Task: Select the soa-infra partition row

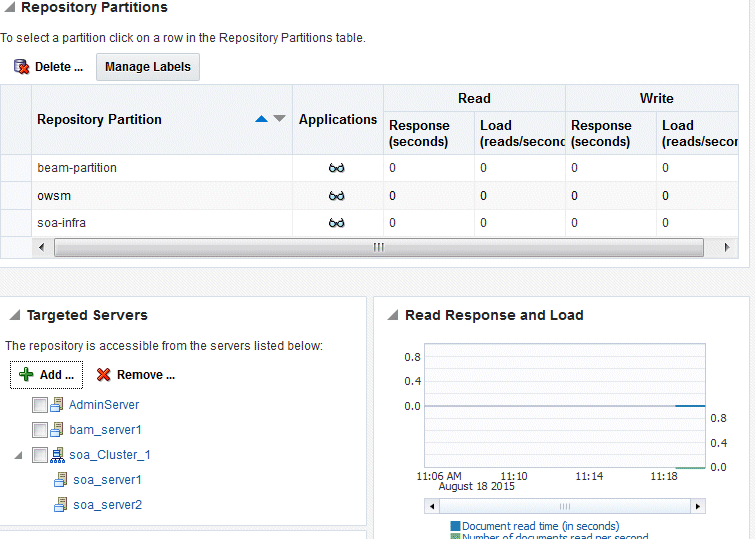Action: click(369, 223)
